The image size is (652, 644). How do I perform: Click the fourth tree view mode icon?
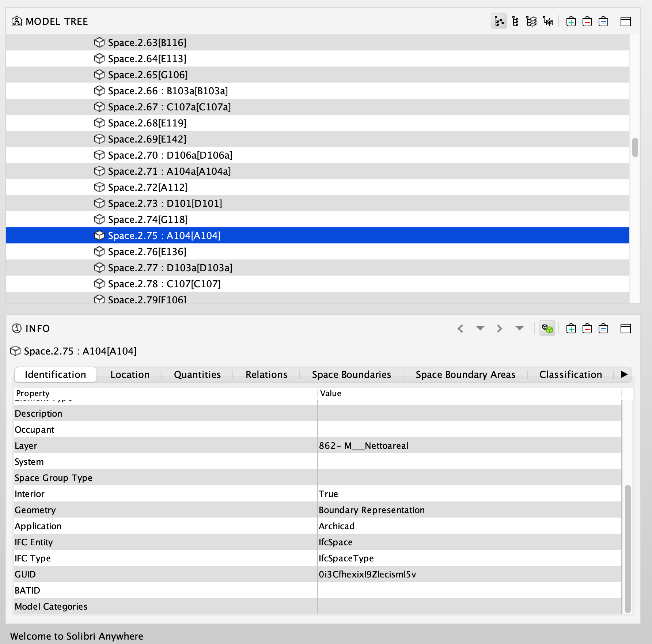548,22
